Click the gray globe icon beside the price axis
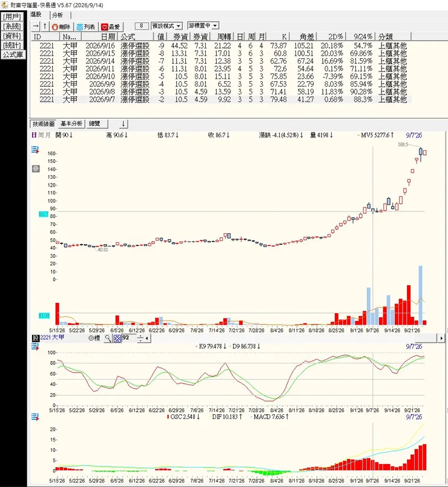Viewport: 448px width, 487px height. (x=36, y=168)
